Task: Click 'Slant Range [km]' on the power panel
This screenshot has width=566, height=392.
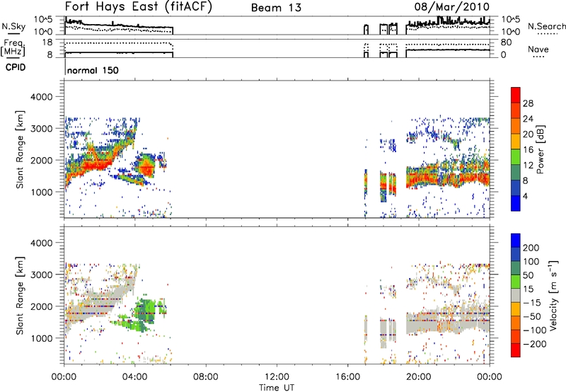Action: pyautogui.click(x=20, y=149)
